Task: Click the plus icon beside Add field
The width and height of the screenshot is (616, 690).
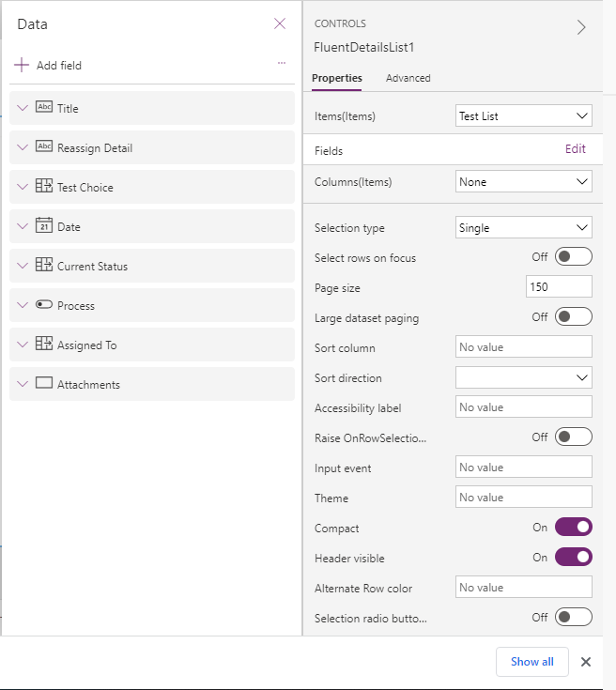Action: [22, 66]
